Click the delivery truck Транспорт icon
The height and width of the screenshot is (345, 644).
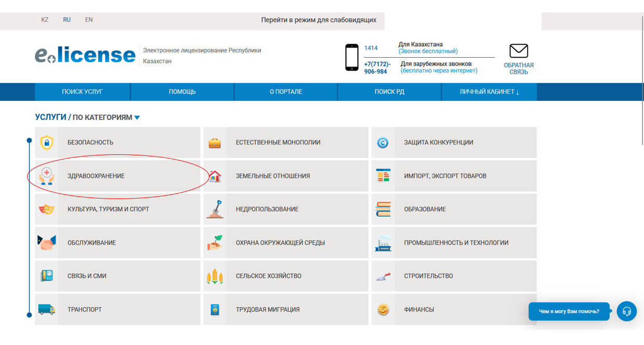(47, 310)
